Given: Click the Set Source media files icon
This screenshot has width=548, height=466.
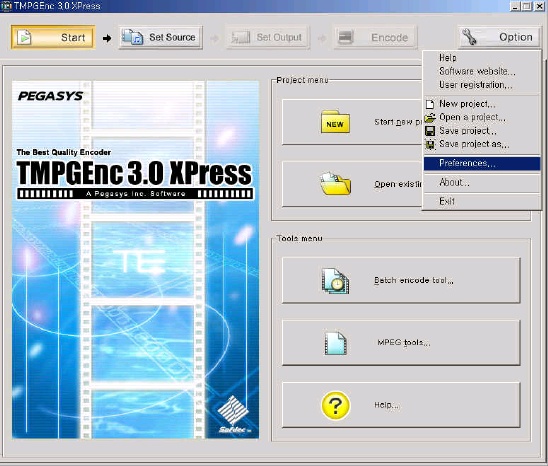Looking at the screenshot, I should [x=132, y=37].
